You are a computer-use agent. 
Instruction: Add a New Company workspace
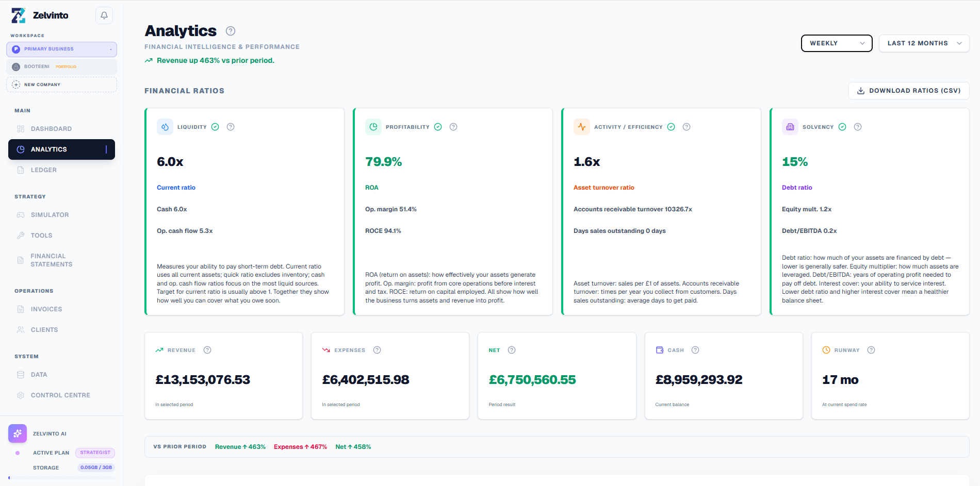(61, 85)
